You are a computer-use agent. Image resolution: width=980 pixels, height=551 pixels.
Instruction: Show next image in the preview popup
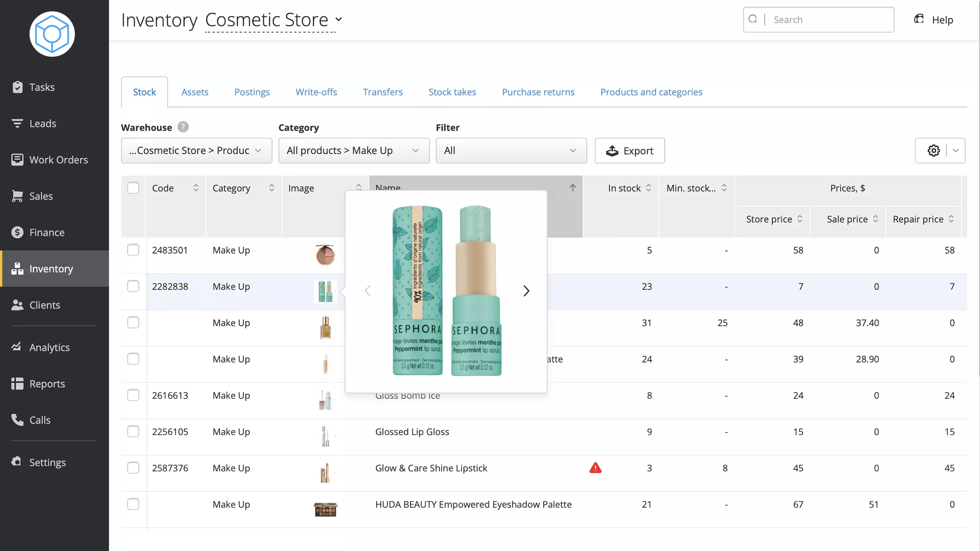tap(526, 291)
